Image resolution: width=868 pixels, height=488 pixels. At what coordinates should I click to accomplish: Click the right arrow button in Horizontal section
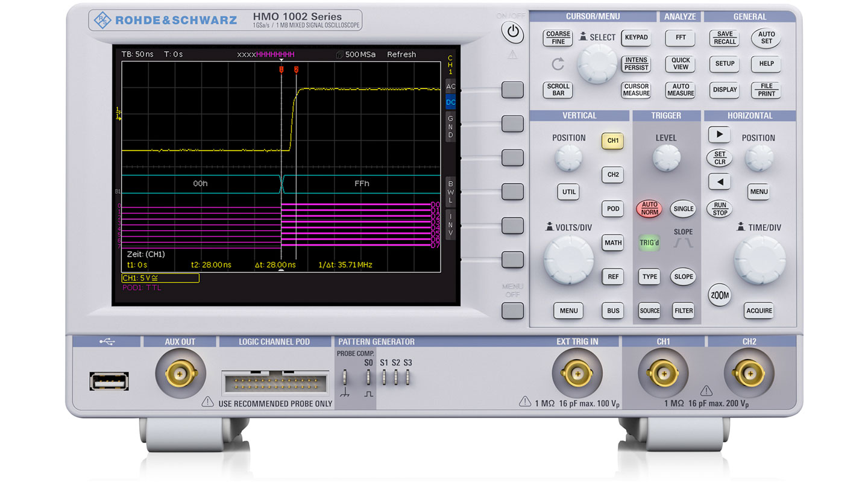click(718, 134)
